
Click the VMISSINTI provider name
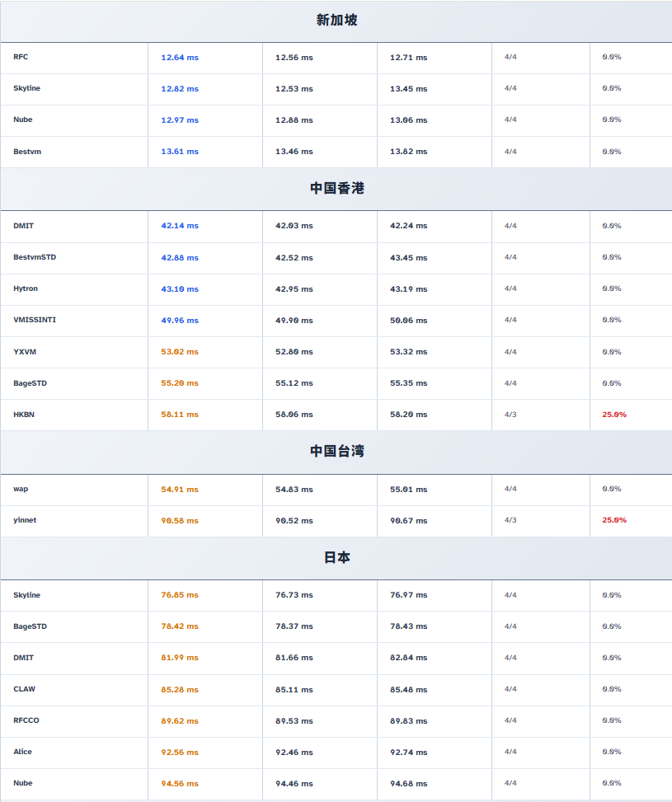(35, 320)
